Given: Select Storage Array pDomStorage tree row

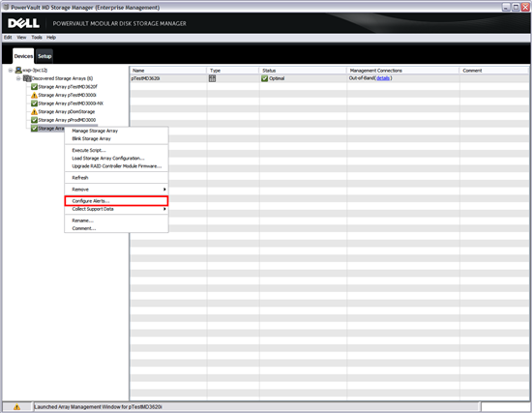Looking at the screenshot, I should coord(66,111).
